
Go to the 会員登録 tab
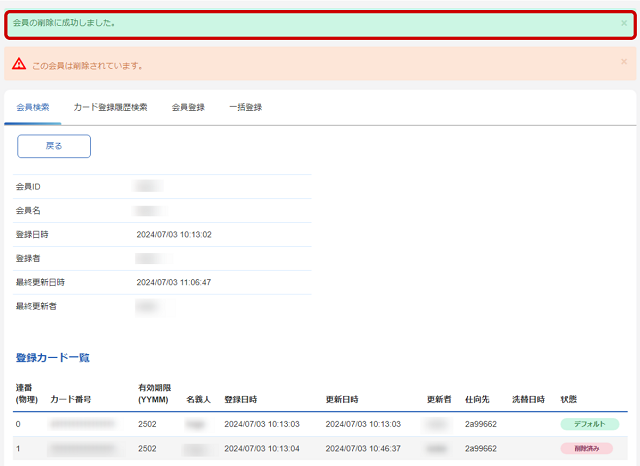point(188,107)
